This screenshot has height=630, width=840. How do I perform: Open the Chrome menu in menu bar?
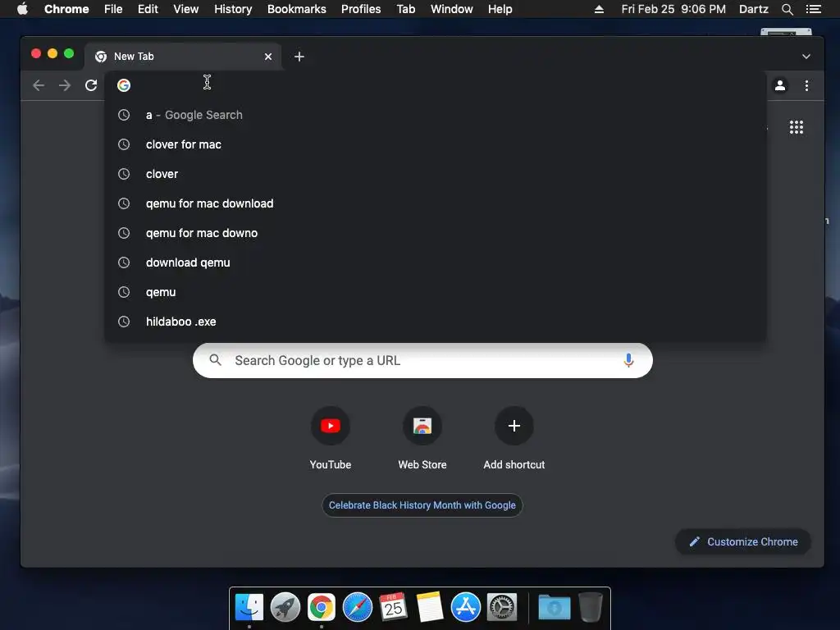click(66, 9)
